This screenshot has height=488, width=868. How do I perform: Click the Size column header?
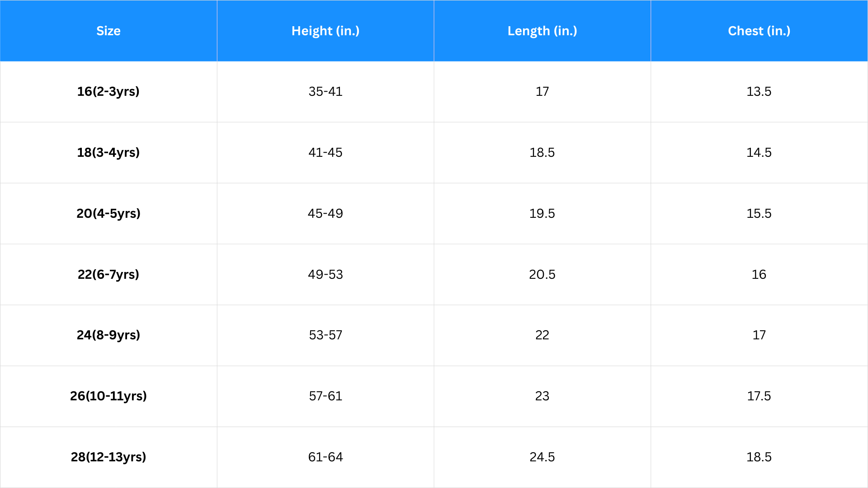tap(108, 31)
